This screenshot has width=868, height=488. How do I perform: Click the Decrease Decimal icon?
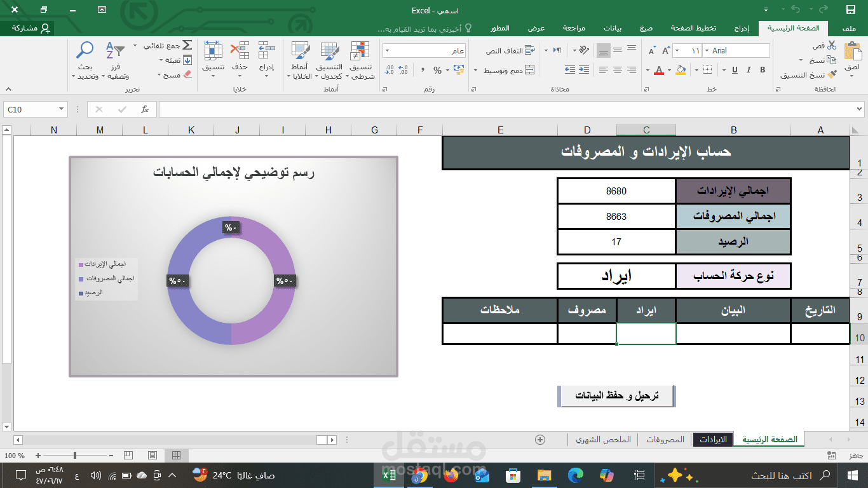[x=389, y=70]
